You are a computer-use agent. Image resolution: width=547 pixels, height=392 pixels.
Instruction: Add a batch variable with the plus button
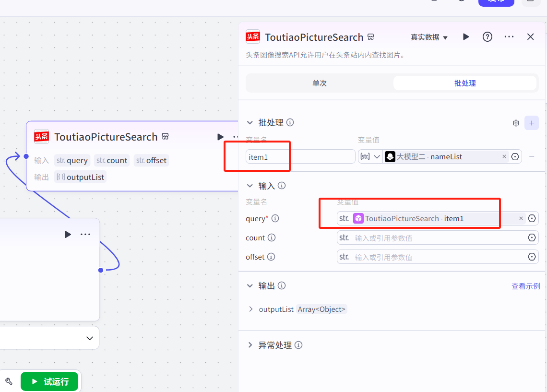pyautogui.click(x=532, y=123)
